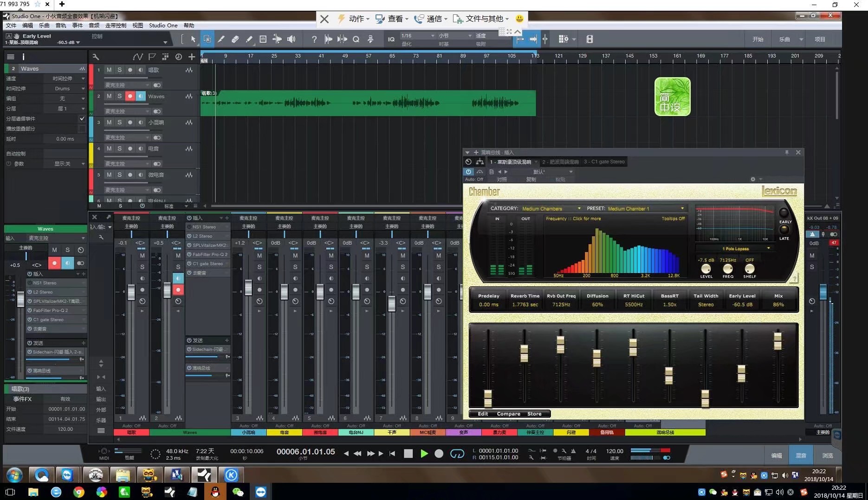This screenshot has height=500, width=868.
Task: Open the 时间拉伸 Drums dropdown
Action: 65,88
